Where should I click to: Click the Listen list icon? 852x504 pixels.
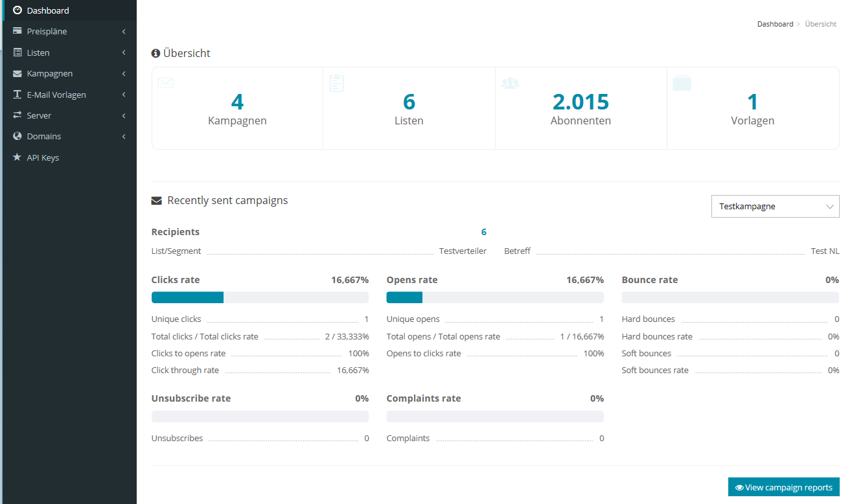click(17, 52)
